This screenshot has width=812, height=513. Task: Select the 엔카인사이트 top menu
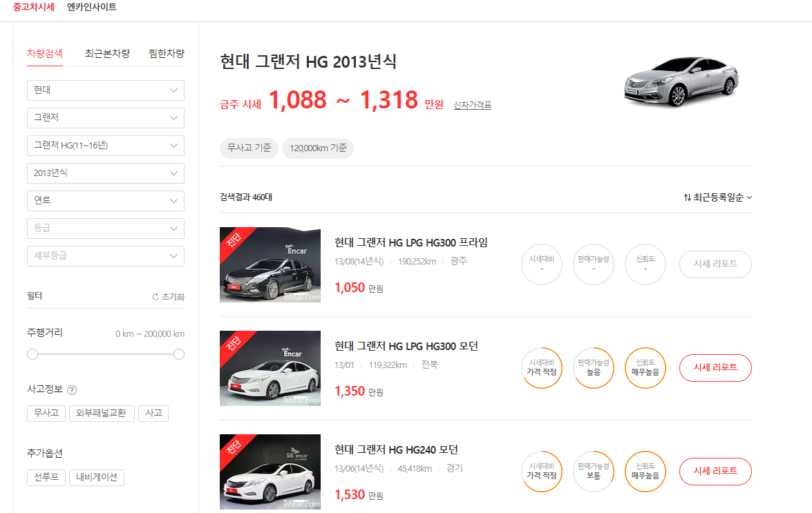point(92,7)
